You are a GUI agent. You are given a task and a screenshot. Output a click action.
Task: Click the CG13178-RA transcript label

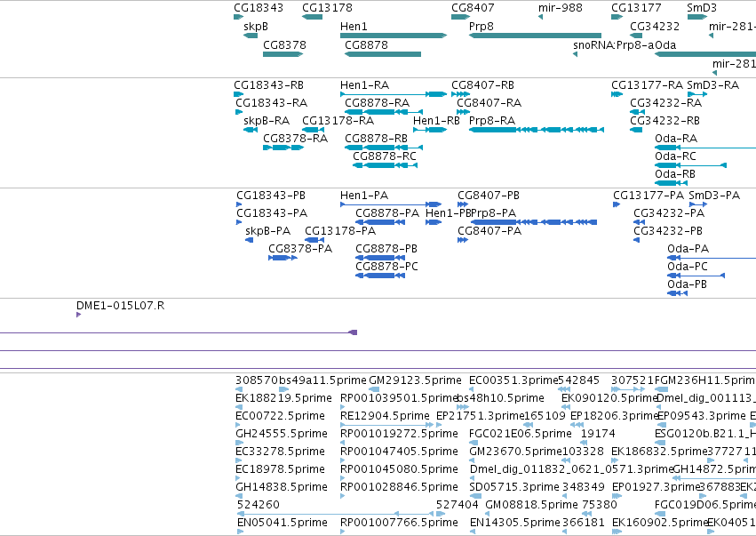coord(338,121)
